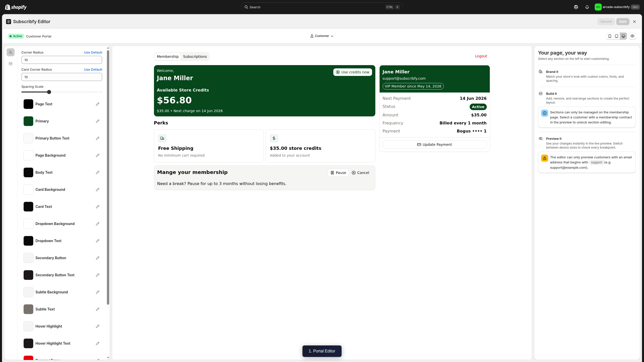Click the Logout link in preview

481,56
